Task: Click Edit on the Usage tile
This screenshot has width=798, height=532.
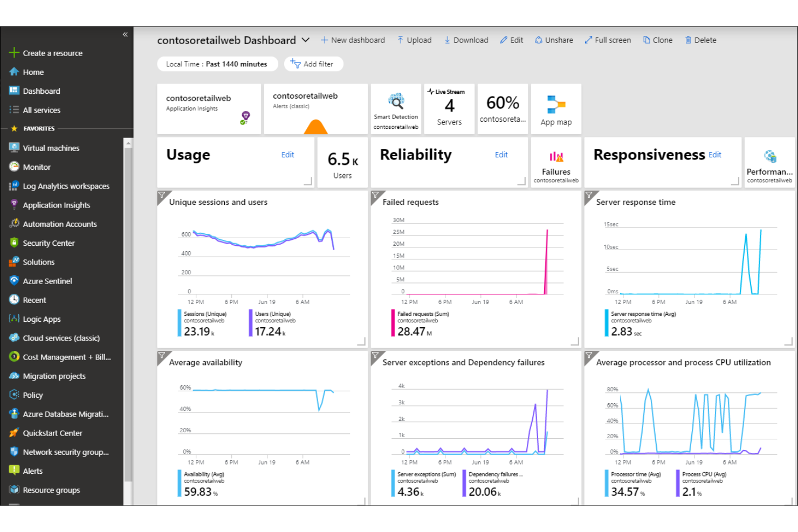Action: pyautogui.click(x=287, y=155)
